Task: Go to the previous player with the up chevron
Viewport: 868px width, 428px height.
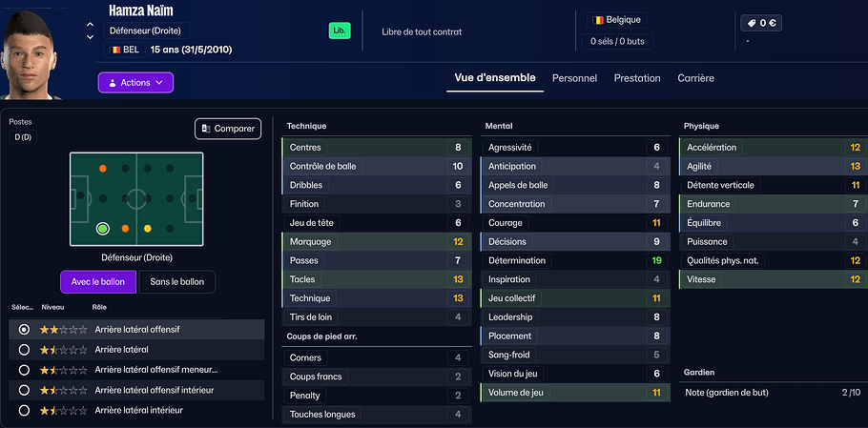Action: tap(90, 25)
